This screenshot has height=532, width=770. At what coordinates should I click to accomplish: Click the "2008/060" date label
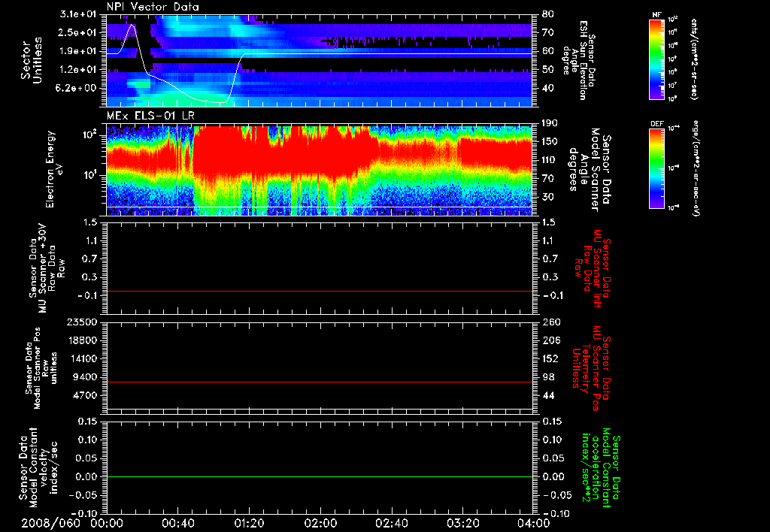[50, 523]
